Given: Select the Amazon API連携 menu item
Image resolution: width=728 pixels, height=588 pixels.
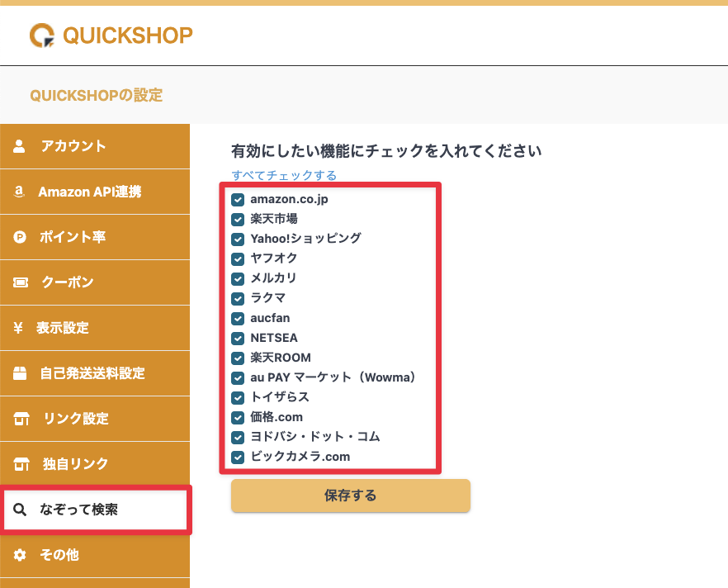Looking at the screenshot, I should [89, 192].
